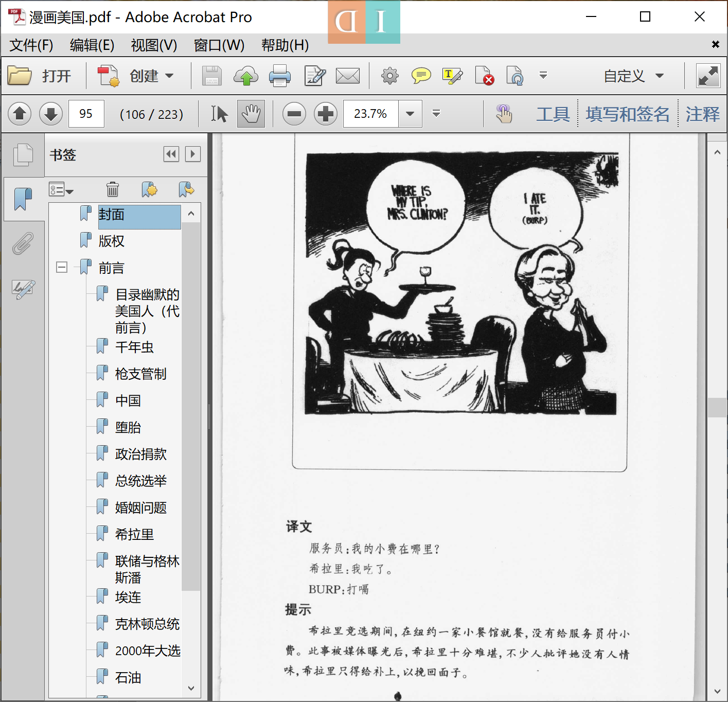Jump to the 枪支管制 bookmark
This screenshot has height=702, width=728.
tap(141, 374)
